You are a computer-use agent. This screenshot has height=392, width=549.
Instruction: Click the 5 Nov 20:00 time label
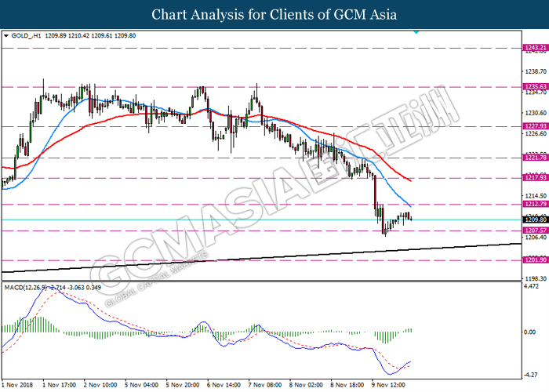pos(183,385)
